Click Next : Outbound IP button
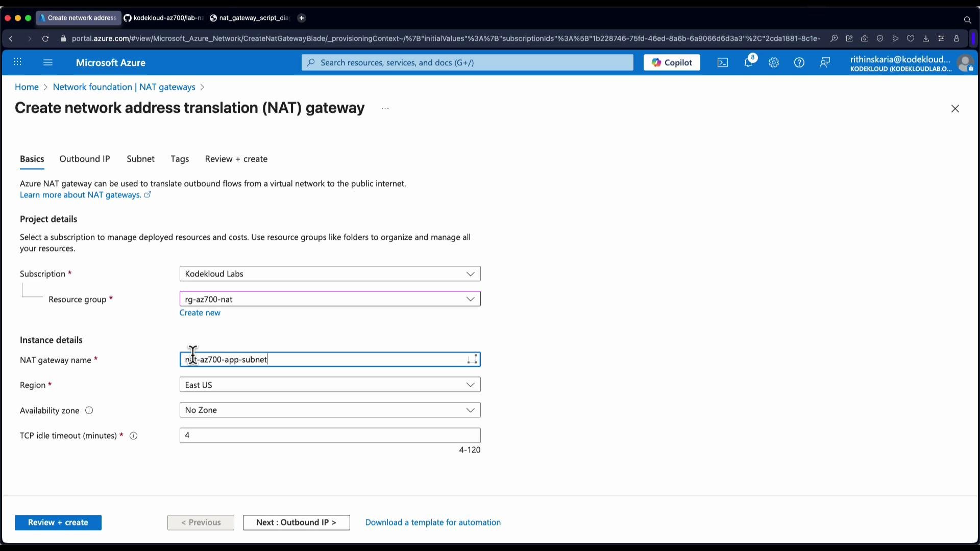This screenshot has width=980, height=551. point(297,522)
